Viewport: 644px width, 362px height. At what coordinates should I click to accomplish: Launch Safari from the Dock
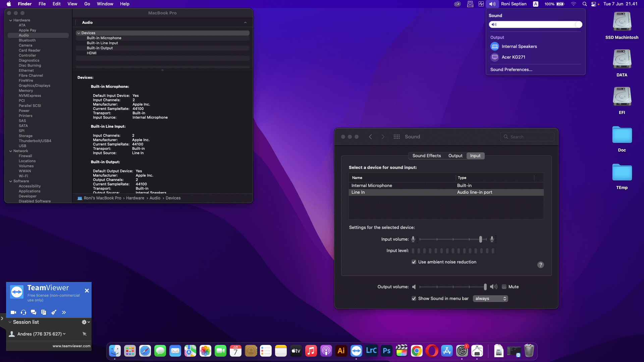coord(145,351)
